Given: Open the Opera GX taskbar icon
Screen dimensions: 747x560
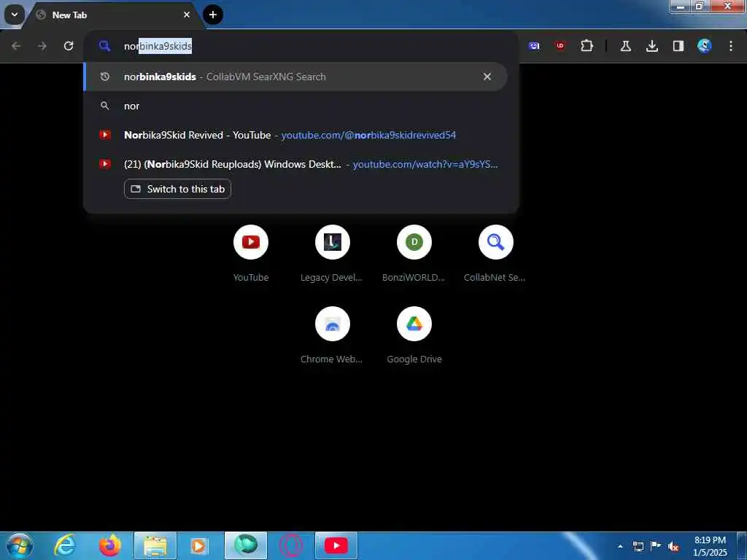Looking at the screenshot, I should 290,545.
